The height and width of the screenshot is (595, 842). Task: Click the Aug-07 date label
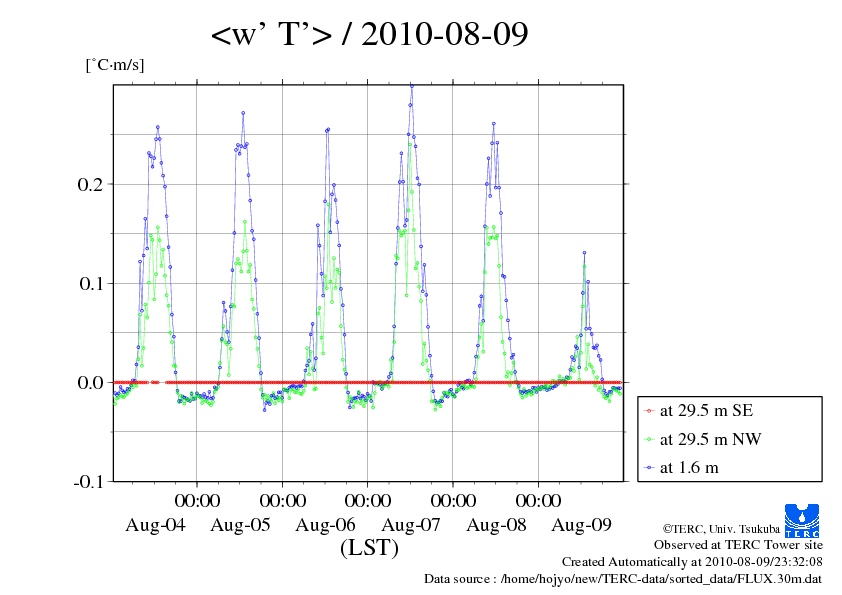[x=411, y=525]
